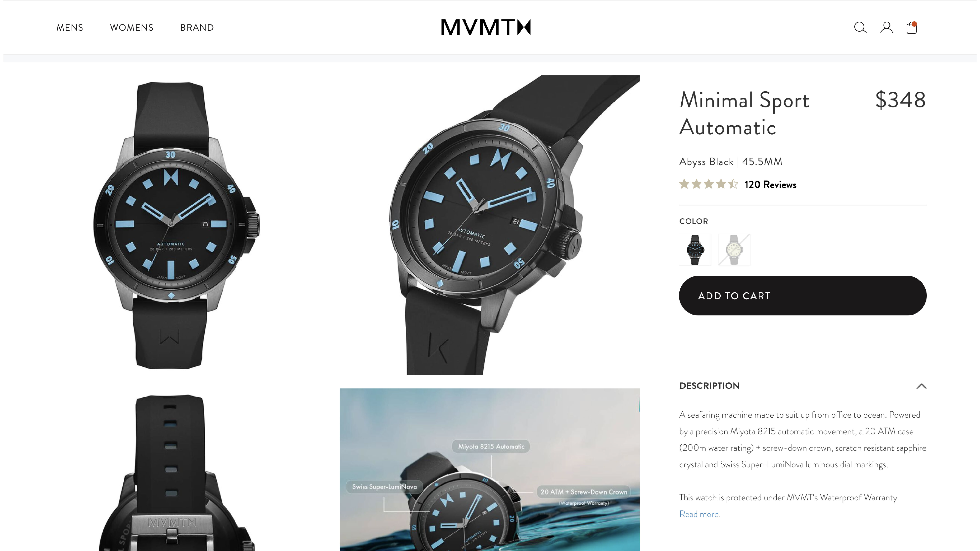
Task: Collapse the Description section chevron
Action: (921, 386)
